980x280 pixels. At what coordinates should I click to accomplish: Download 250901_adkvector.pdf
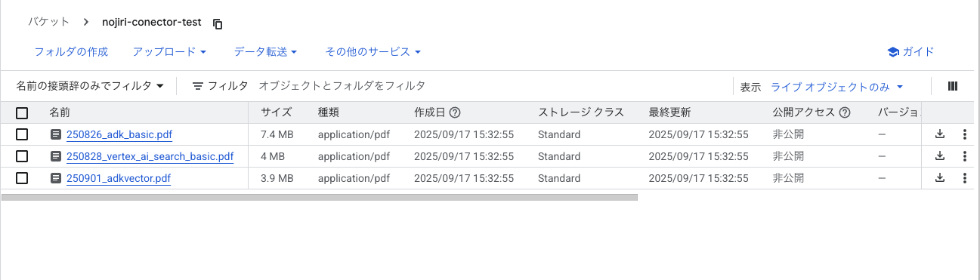940,178
